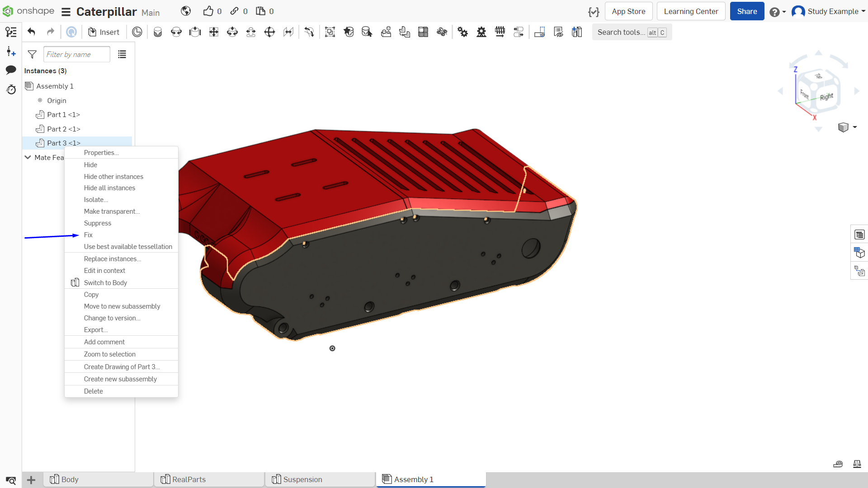Toggle the filter funnel in instance list
Image resolution: width=868 pixels, height=488 pixels.
pyautogui.click(x=32, y=54)
